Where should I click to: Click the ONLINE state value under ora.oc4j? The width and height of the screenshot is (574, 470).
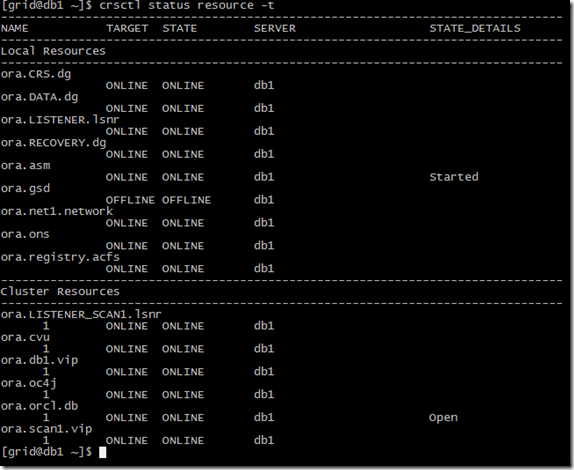click(x=183, y=395)
